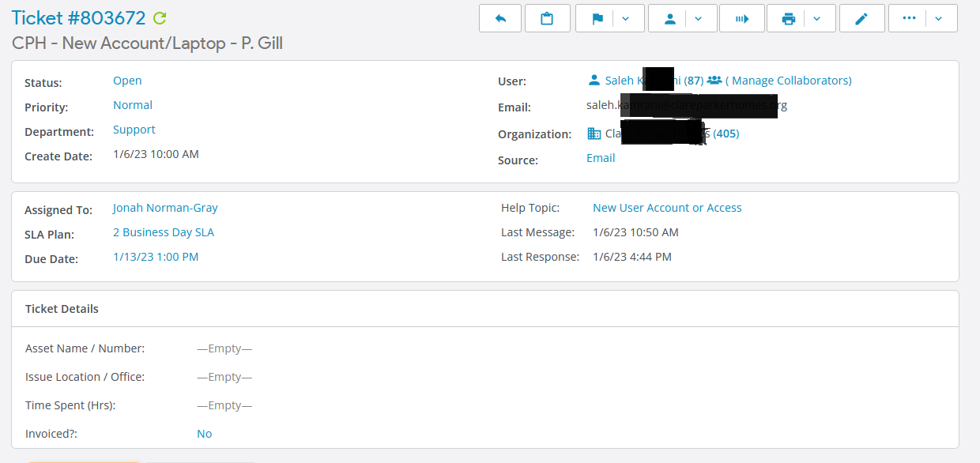Screen dimensions: 980x463
Task: Change the Normal priority value
Action: tap(133, 105)
